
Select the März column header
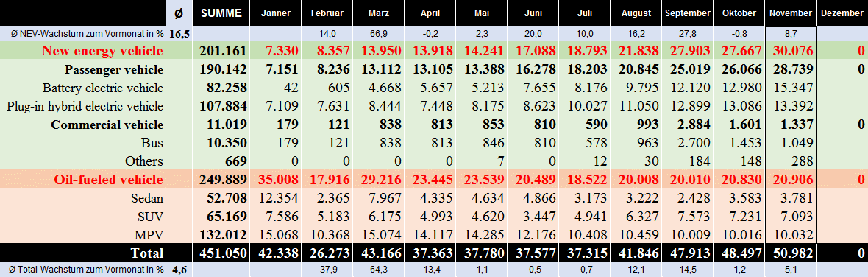coord(378,13)
